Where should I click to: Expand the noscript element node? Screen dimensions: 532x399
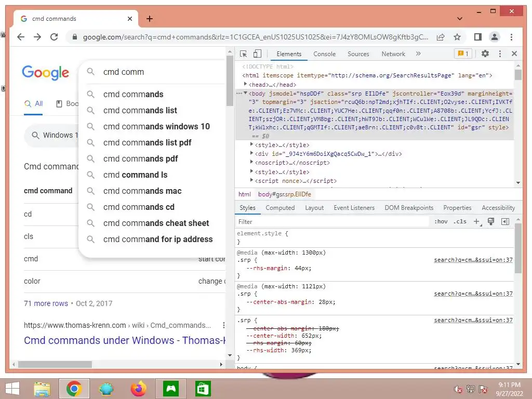click(x=251, y=162)
